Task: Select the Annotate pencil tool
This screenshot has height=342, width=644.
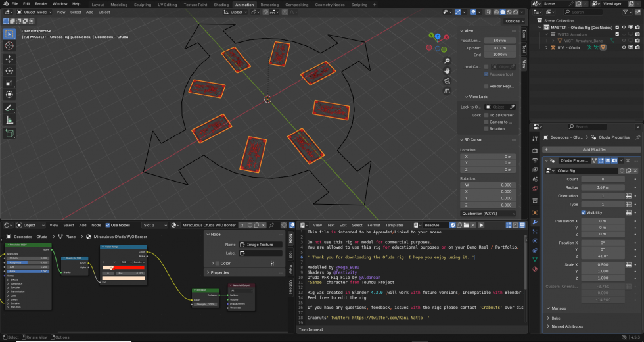Action: pyautogui.click(x=10, y=108)
